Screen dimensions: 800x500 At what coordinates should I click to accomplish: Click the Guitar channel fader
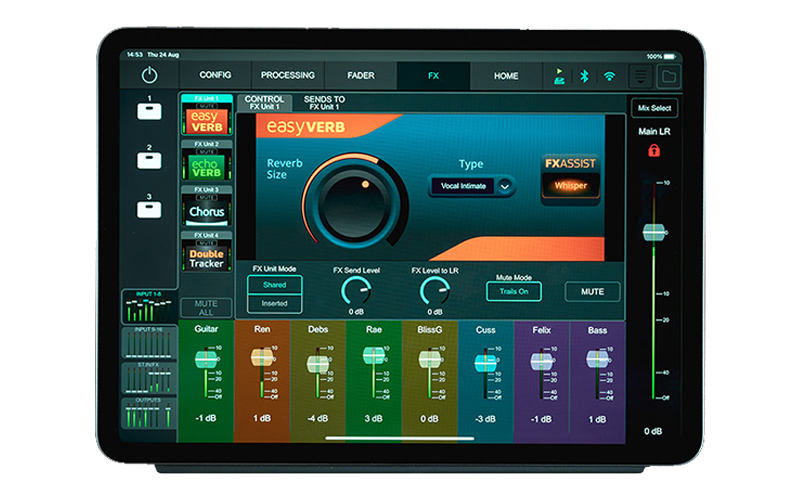pyautogui.click(x=206, y=359)
